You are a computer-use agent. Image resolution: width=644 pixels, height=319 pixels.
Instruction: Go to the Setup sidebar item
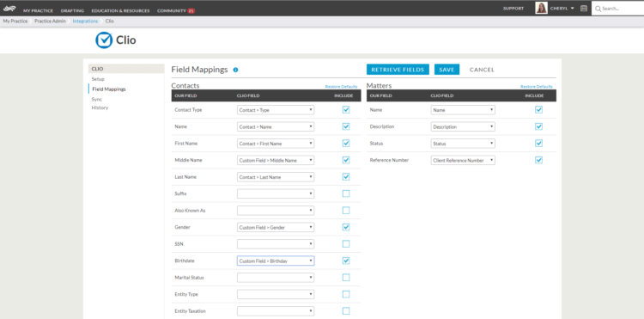click(98, 79)
